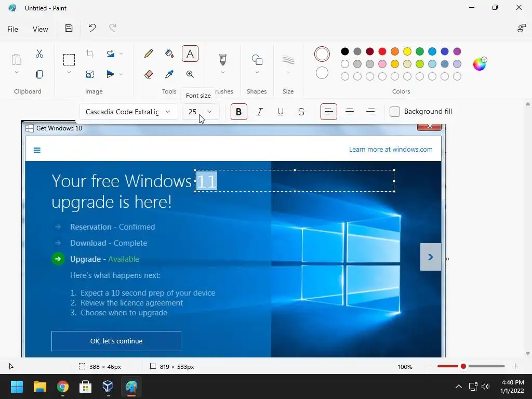
Task: Click the share icon at top right
Action: 522,28
